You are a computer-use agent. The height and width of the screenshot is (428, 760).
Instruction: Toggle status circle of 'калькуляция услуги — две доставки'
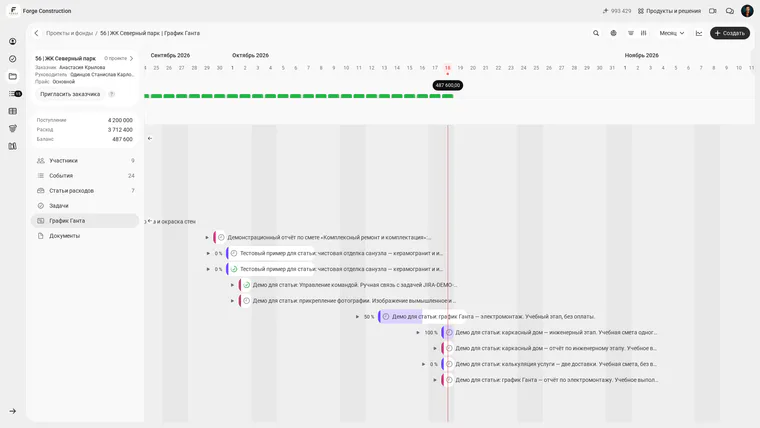pos(449,364)
